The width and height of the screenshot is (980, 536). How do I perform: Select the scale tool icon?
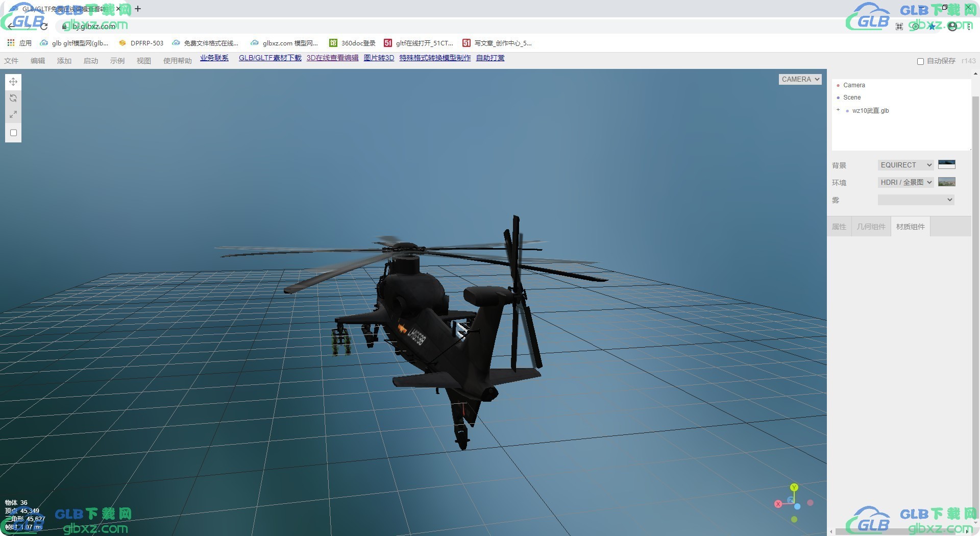[x=13, y=114]
